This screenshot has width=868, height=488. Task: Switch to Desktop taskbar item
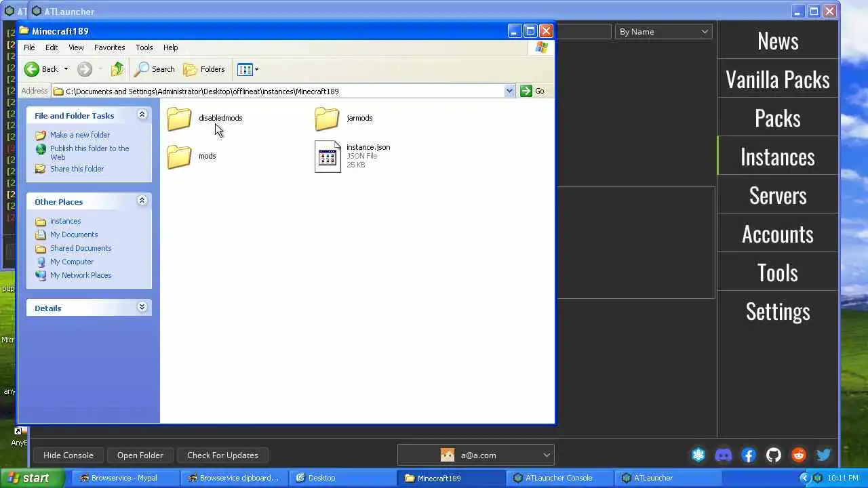point(342,478)
